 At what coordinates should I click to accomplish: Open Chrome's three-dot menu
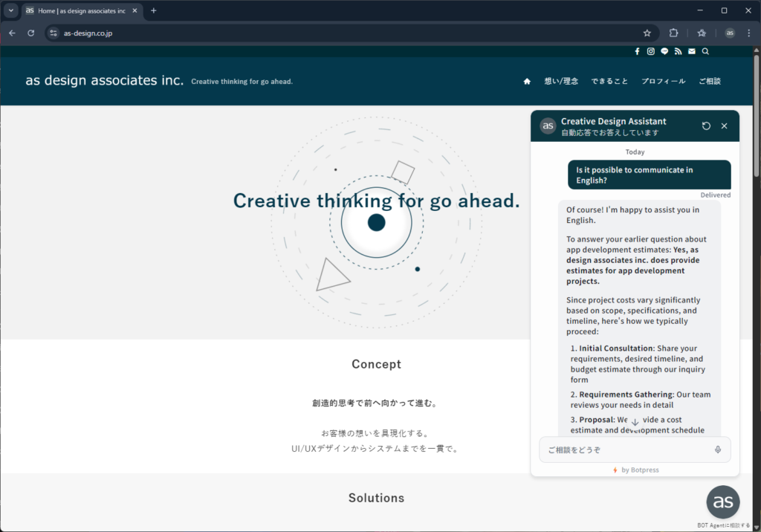click(749, 33)
